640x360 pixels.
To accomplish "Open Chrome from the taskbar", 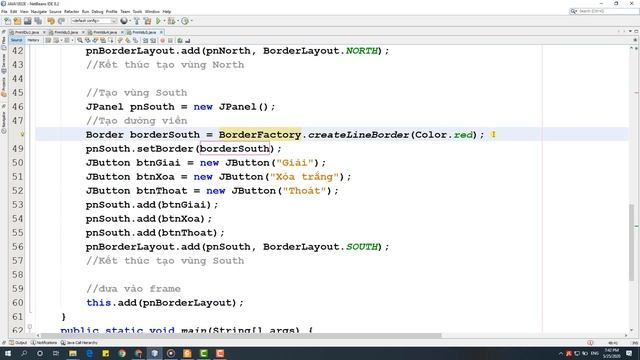I will pyautogui.click(x=122, y=353).
